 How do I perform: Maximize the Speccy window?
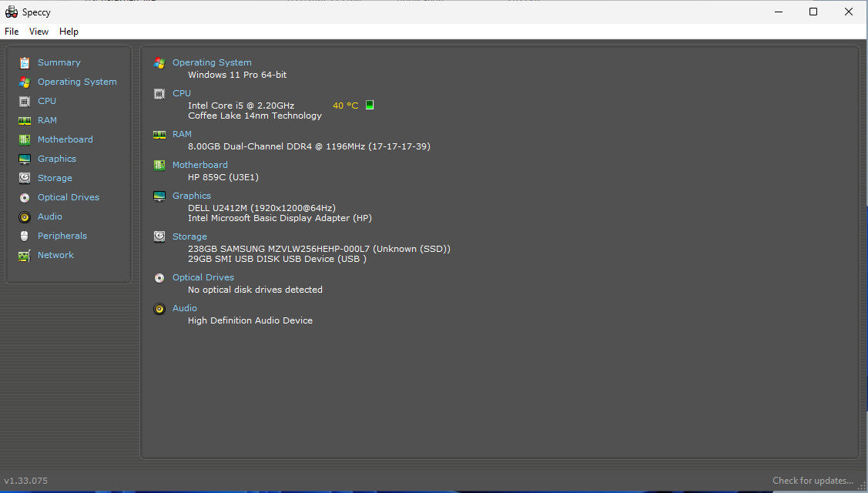(813, 12)
